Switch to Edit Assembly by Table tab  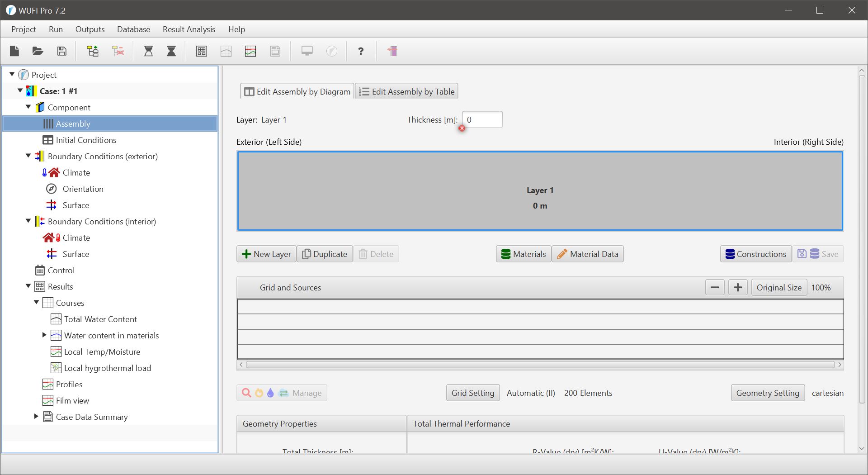(x=406, y=91)
